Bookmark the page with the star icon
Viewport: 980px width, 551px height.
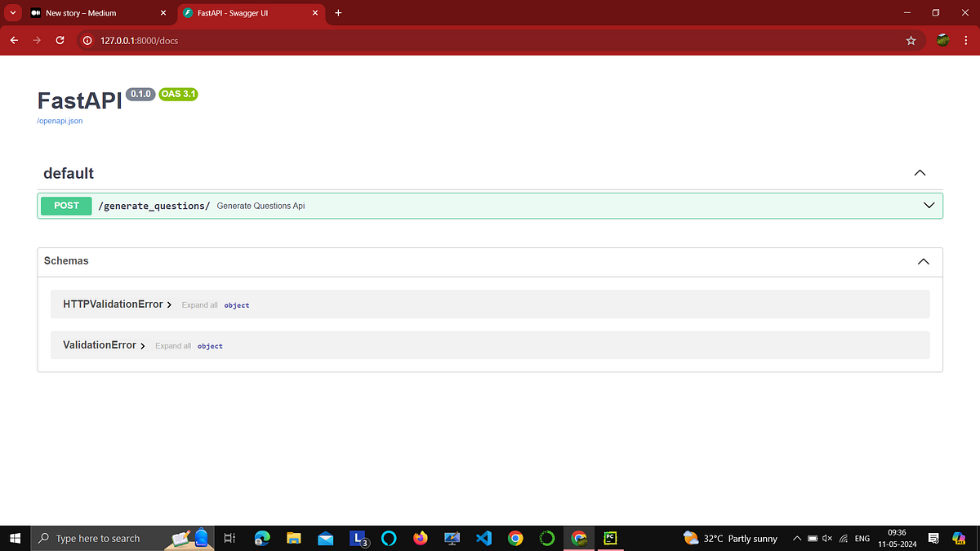[911, 39]
